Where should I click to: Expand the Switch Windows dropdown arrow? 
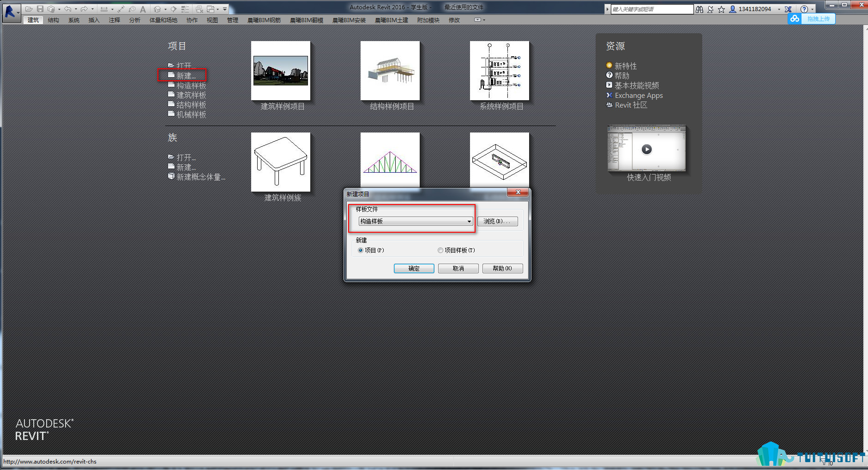[x=218, y=9]
